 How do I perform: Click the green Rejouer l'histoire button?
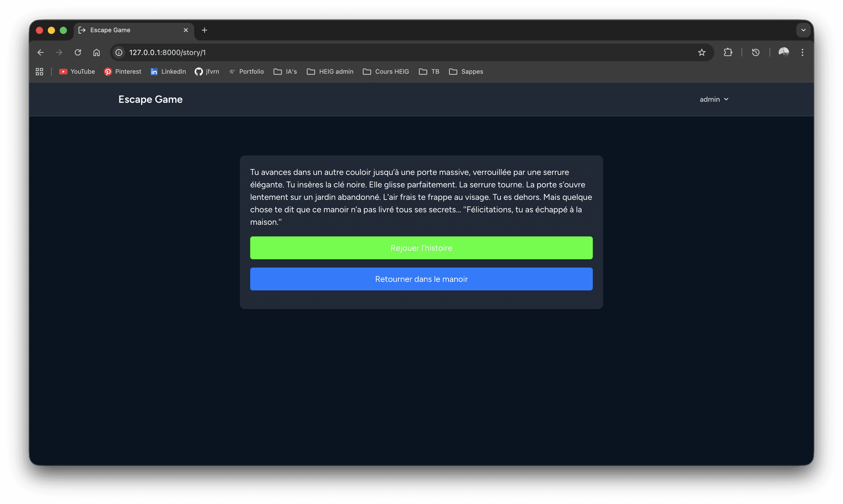421,248
